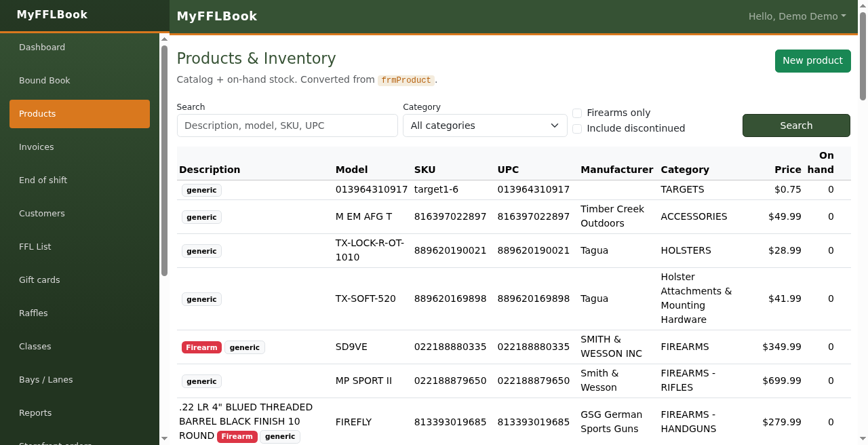The width and height of the screenshot is (868, 445).
Task: Expand the Hello, Demo Demo user menu
Action: pyautogui.click(x=797, y=16)
